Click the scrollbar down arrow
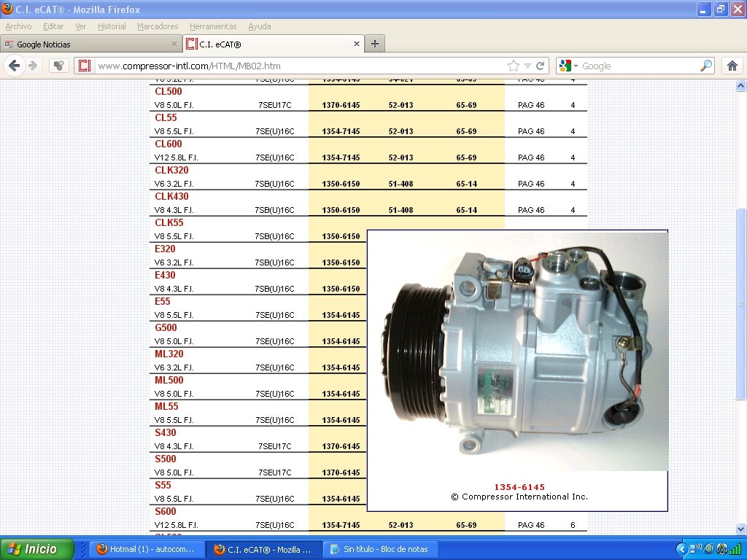Image resolution: width=747 pixels, height=560 pixels. click(x=740, y=529)
